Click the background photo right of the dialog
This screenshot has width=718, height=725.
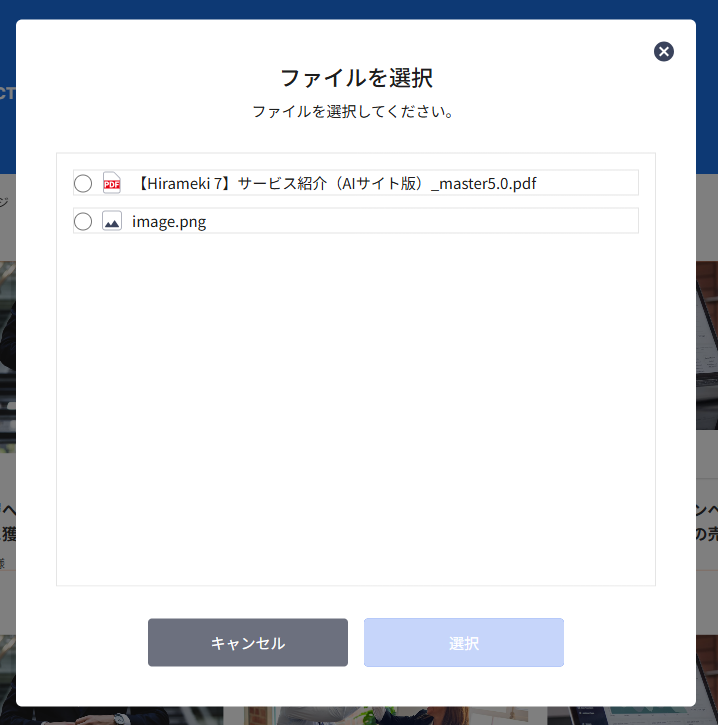pyautogui.click(x=707, y=340)
